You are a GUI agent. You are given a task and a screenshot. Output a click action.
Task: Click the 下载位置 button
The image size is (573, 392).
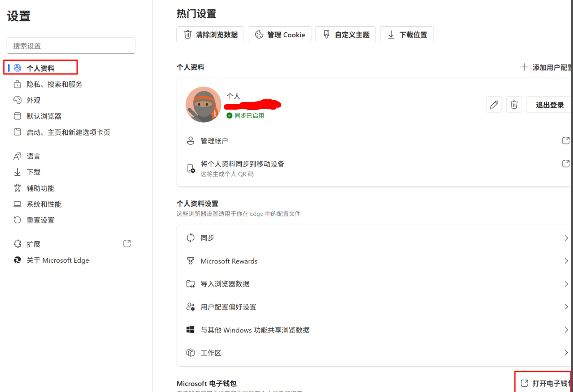[407, 34]
